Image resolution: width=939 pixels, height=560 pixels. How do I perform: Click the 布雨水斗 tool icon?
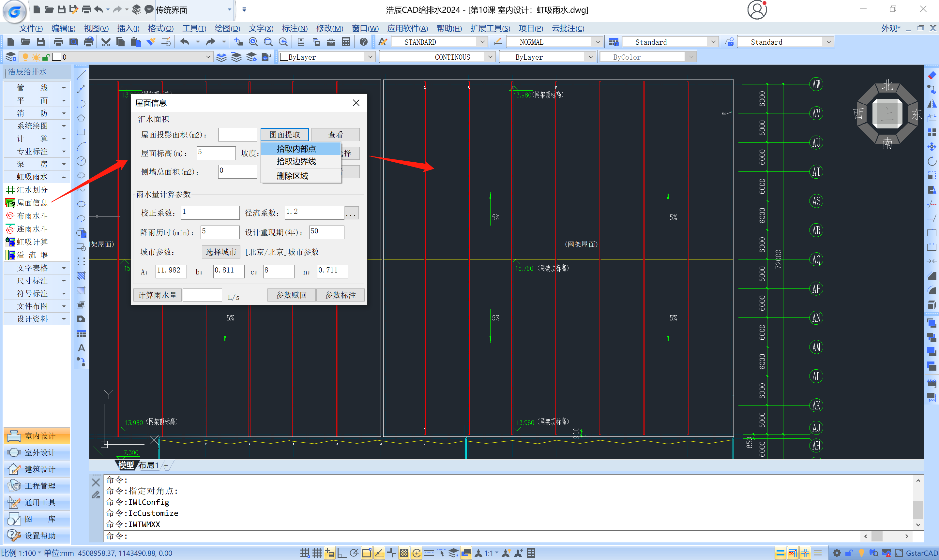(x=10, y=216)
